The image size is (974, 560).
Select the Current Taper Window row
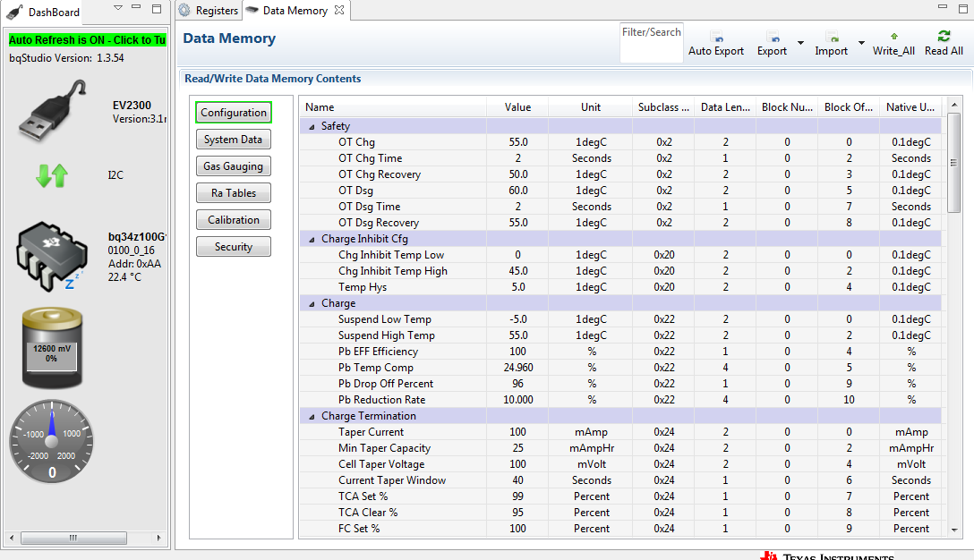620,481
